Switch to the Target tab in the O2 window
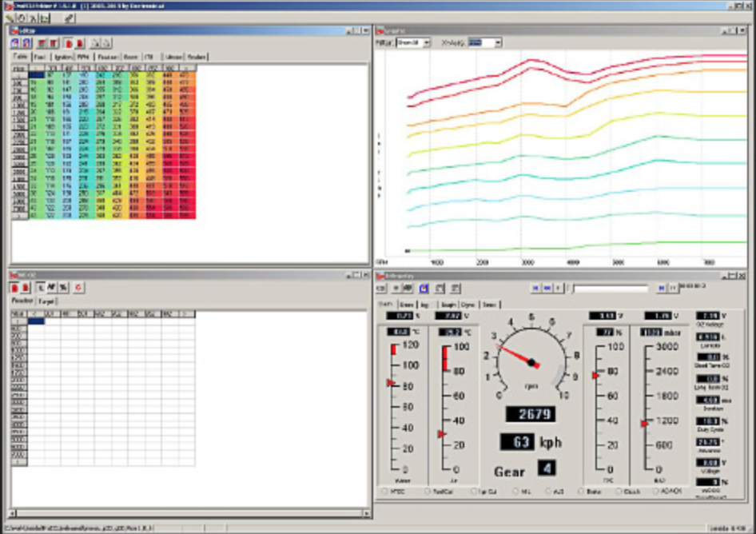756x534 pixels. [x=46, y=301]
